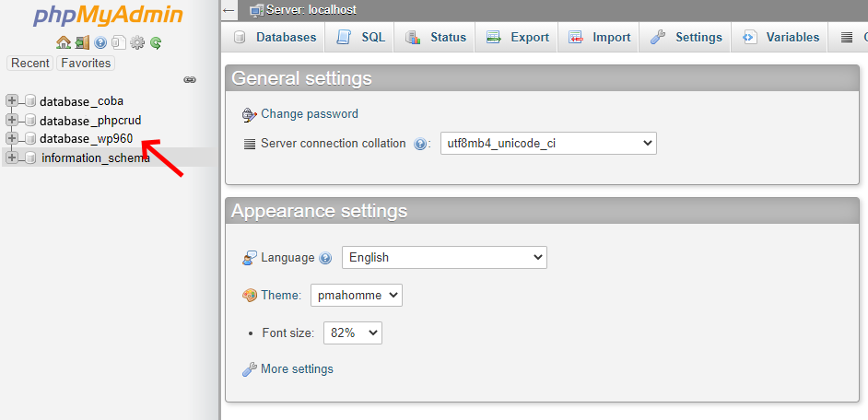Image resolution: width=868 pixels, height=420 pixels.
Task: Select database_phpcrud in the tree
Action: pos(90,120)
